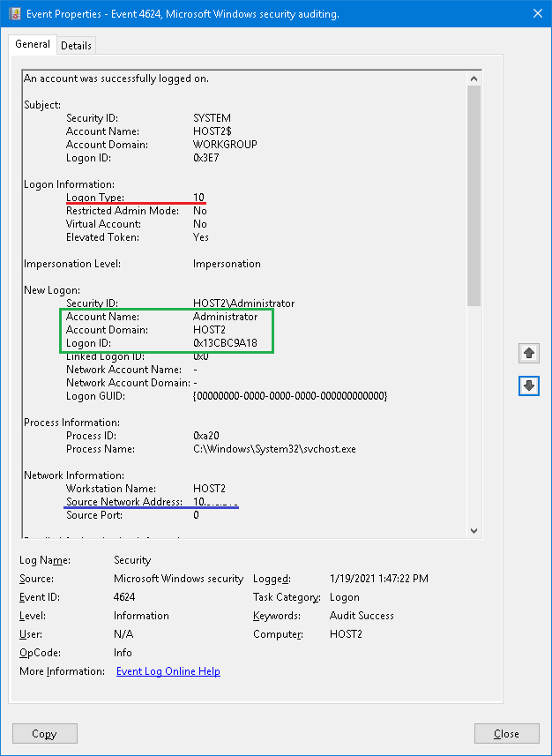Select the General tab

pyautogui.click(x=33, y=45)
